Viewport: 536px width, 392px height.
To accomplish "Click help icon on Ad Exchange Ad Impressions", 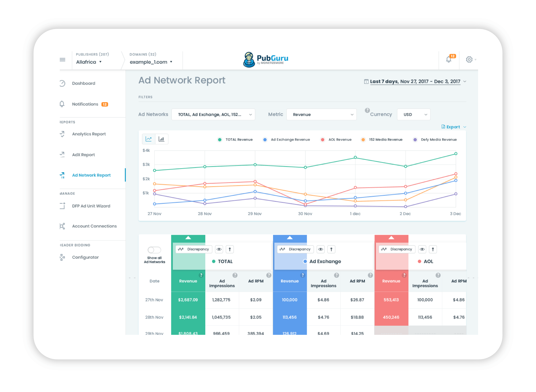I will 336,275.
